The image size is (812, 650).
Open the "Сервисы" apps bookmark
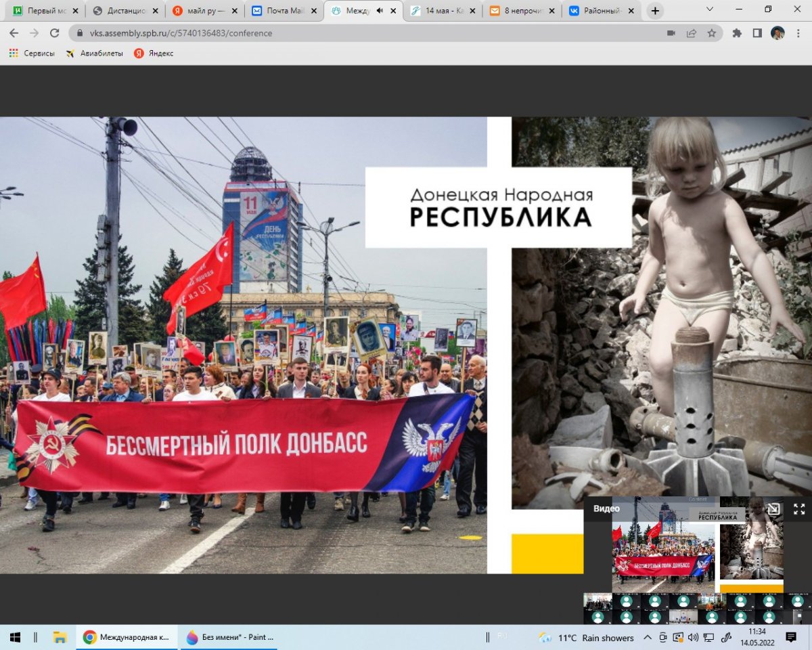pos(32,53)
